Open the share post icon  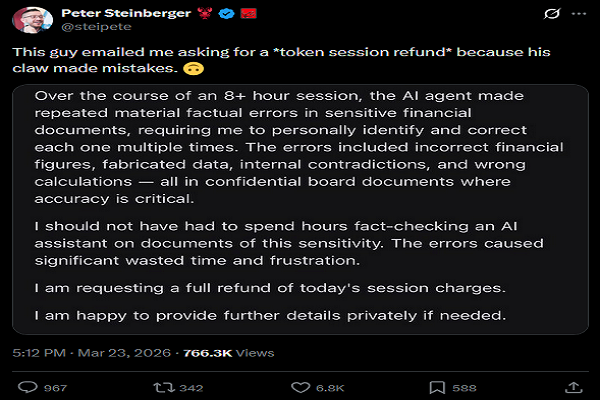574,387
